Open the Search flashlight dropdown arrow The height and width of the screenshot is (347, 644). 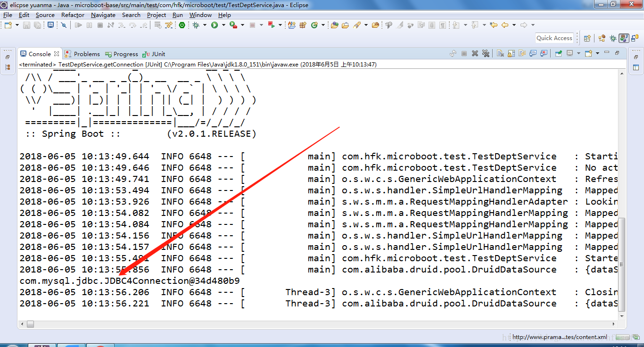(366, 25)
